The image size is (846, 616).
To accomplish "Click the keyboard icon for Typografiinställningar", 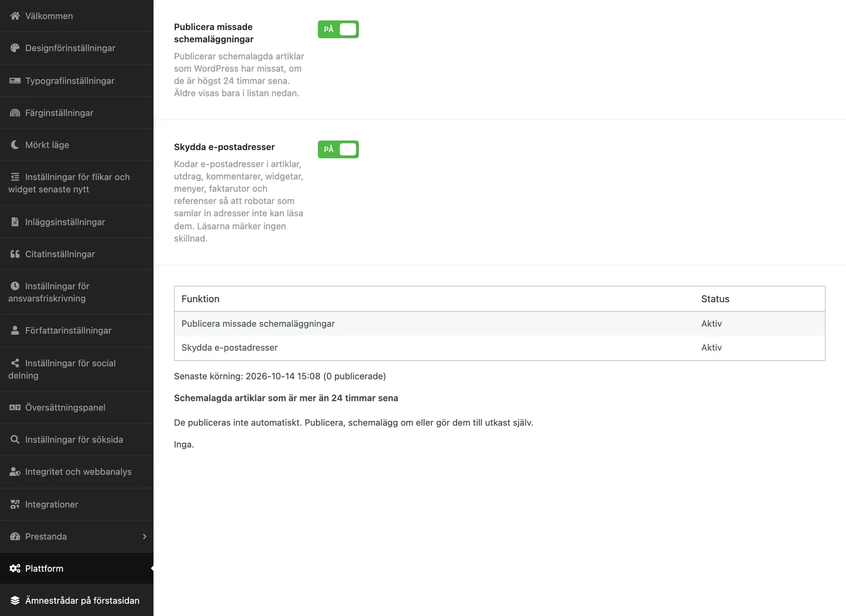I will point(15,80).
